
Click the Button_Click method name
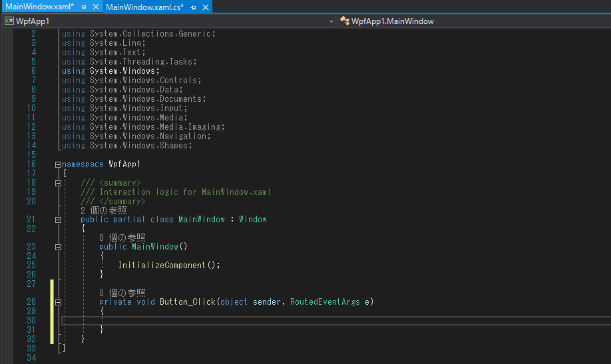[188, 302]
